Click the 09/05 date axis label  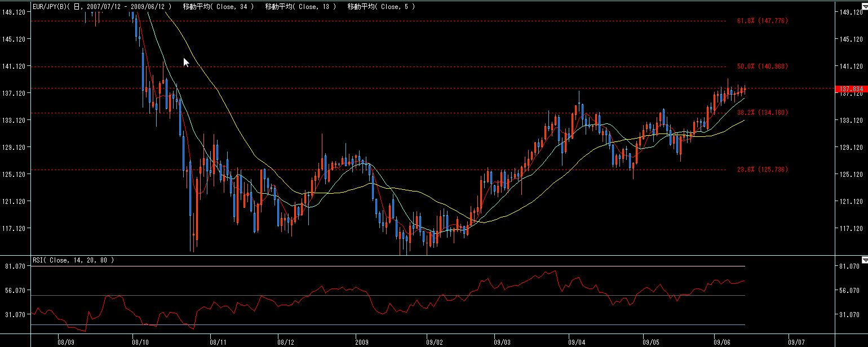[650, 341]
